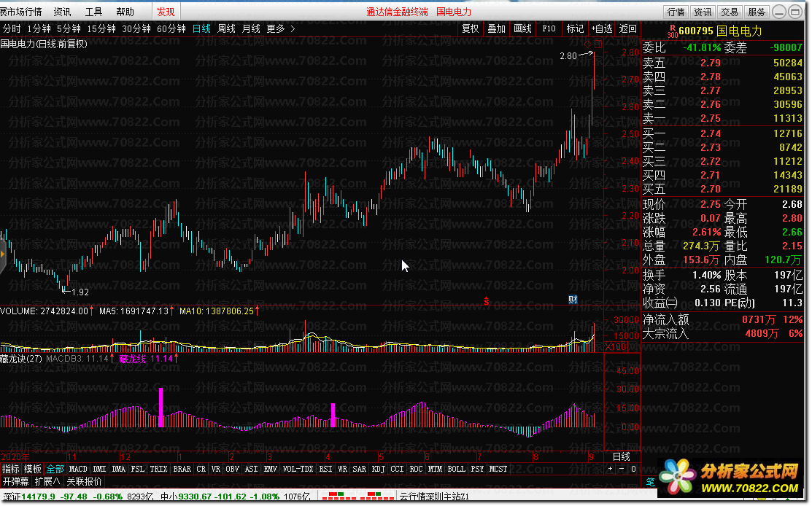Viewport: 812px width, 506px height.
Task: Click the red S marker on chart
Action: click(x=487, y=301)
